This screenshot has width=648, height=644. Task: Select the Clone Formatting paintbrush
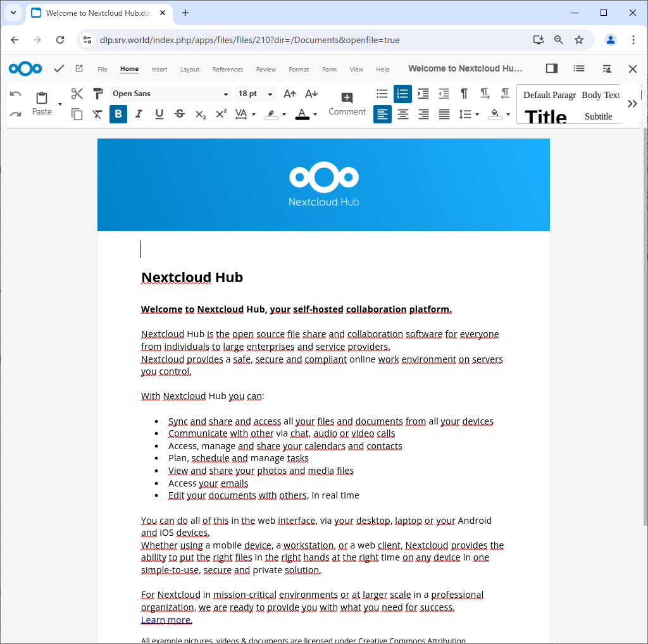pos(97,94)
